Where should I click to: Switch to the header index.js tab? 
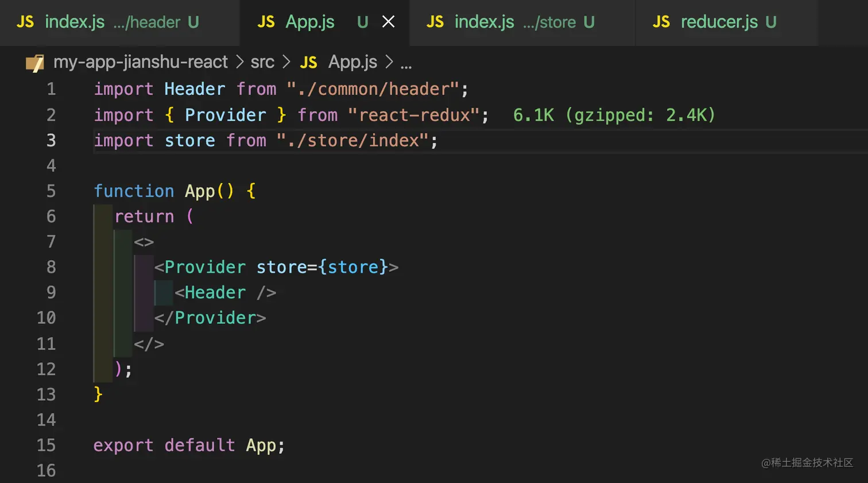click(75, 22)
